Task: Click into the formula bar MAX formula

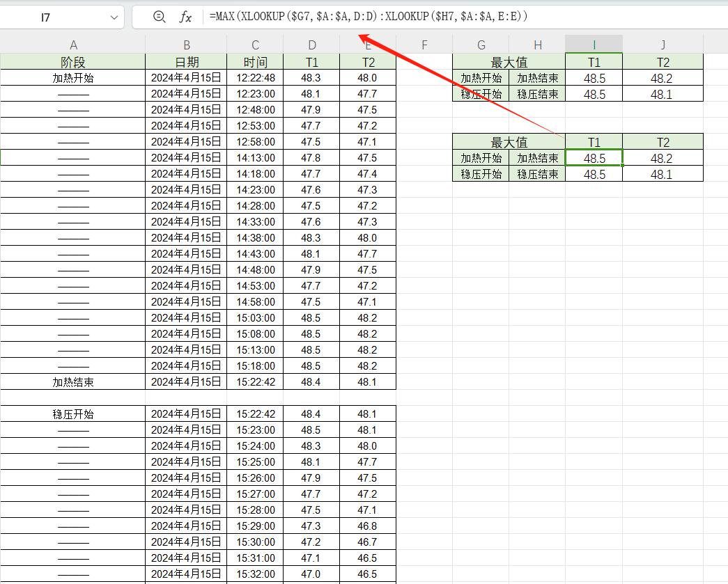Action: pyautogui.click(x=369, y=17)
